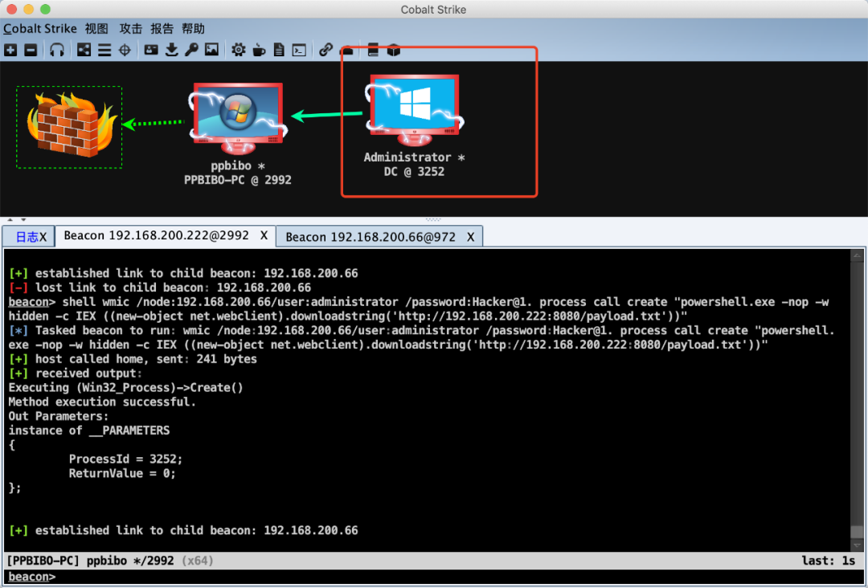Open Credentials card icon
This screenshot has height=588, width=868.
pos(150,51)
